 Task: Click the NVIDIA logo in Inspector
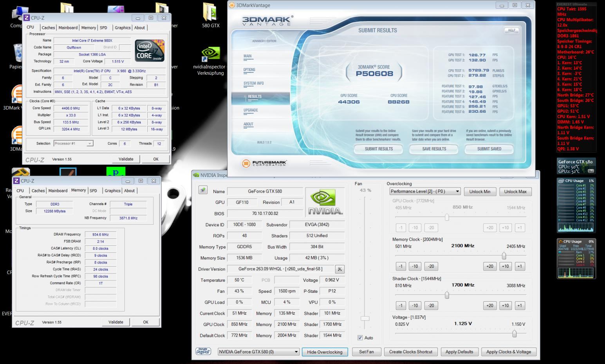(x=325, y=202)
